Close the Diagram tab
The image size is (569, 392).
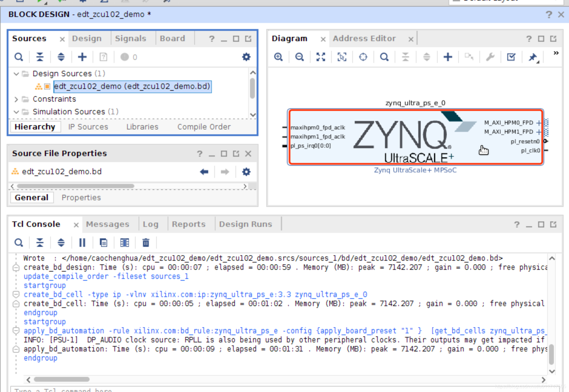[x=323, y=39]
